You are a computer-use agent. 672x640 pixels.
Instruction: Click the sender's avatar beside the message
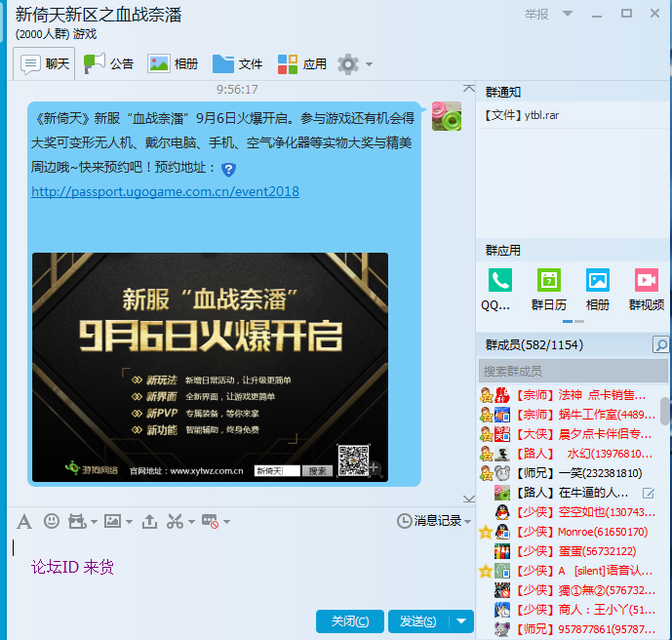(447, 116)
